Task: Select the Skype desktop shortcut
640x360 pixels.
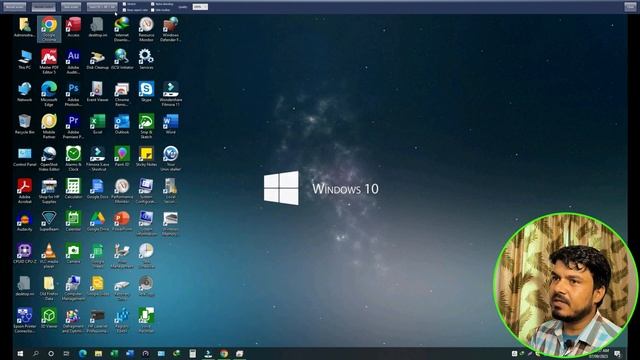Action: click(146, 92)
